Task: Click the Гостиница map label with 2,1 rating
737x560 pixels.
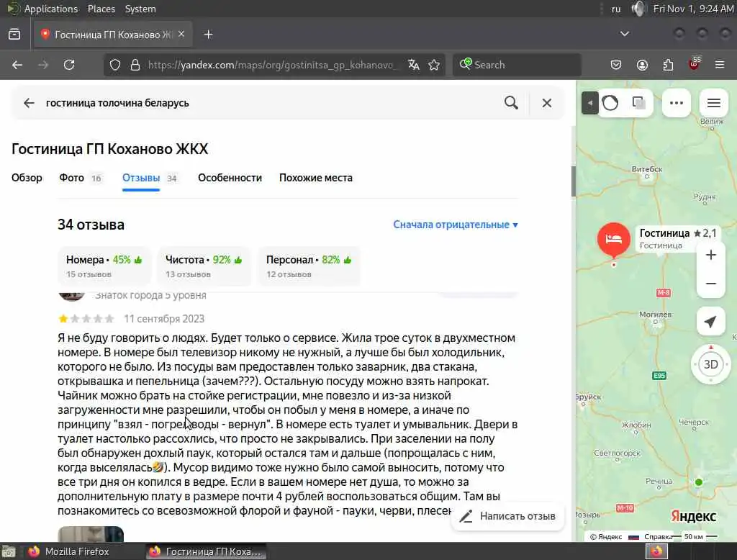Action: (677, 238)
